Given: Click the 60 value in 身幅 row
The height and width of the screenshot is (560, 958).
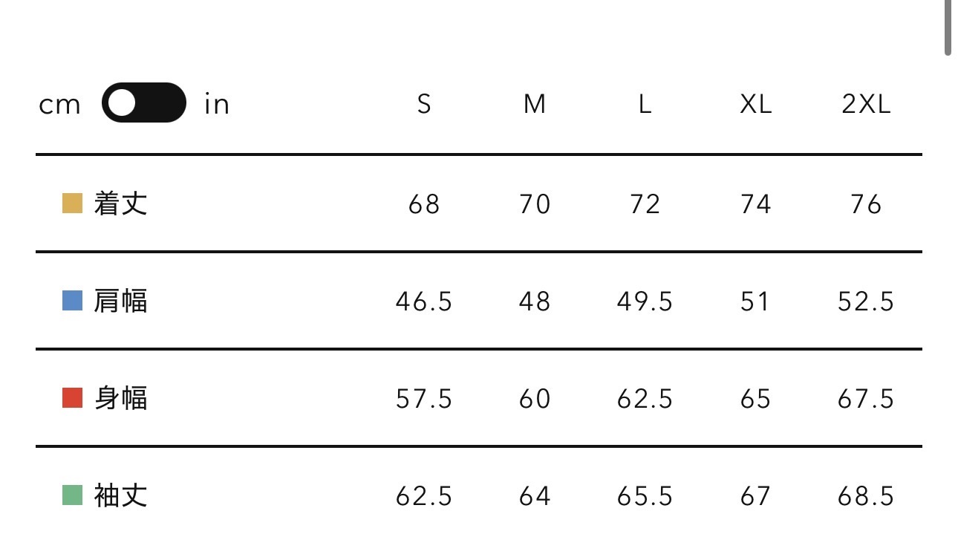Looking at the screenshot, I should [x=535, y=399].
